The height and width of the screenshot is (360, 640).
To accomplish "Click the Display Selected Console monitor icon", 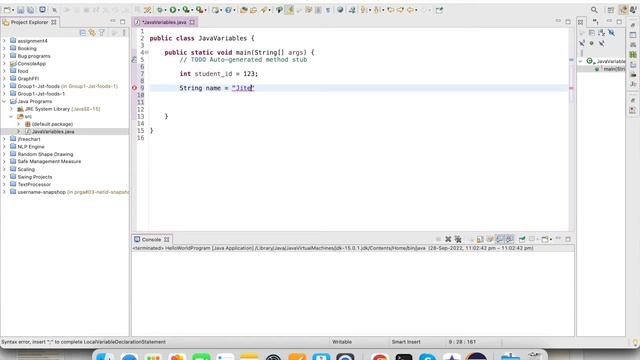I will tap(532, 239).
